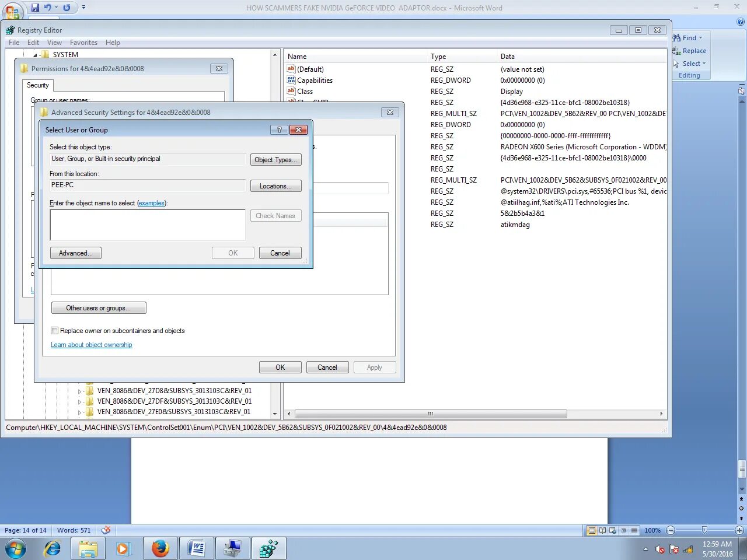Click Other users or groups button
The width and height of the screenshot is (747, 560).
99,308
